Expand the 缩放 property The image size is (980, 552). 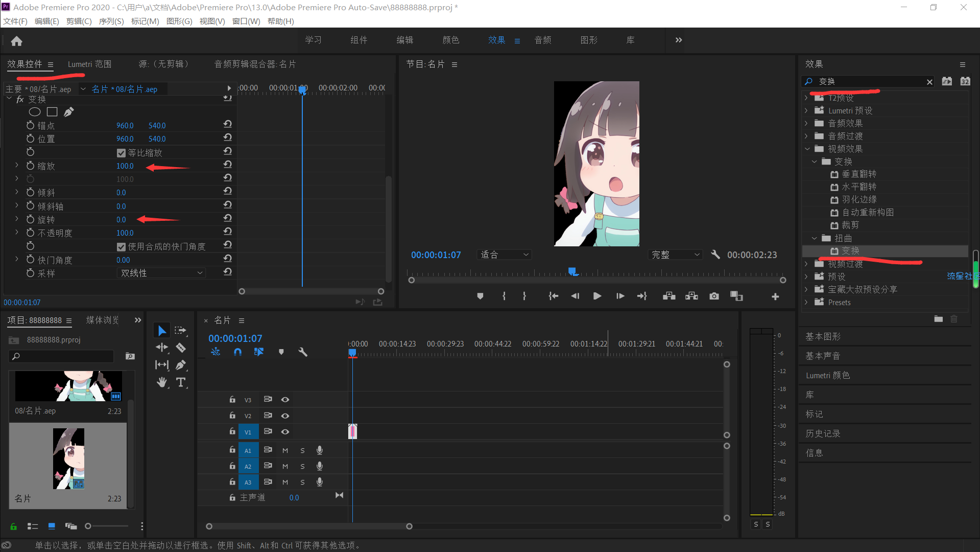coord(16,165)
